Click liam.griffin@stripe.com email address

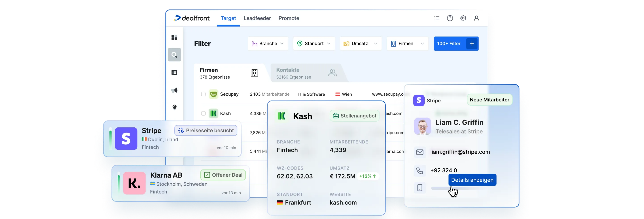pos(460,152)
